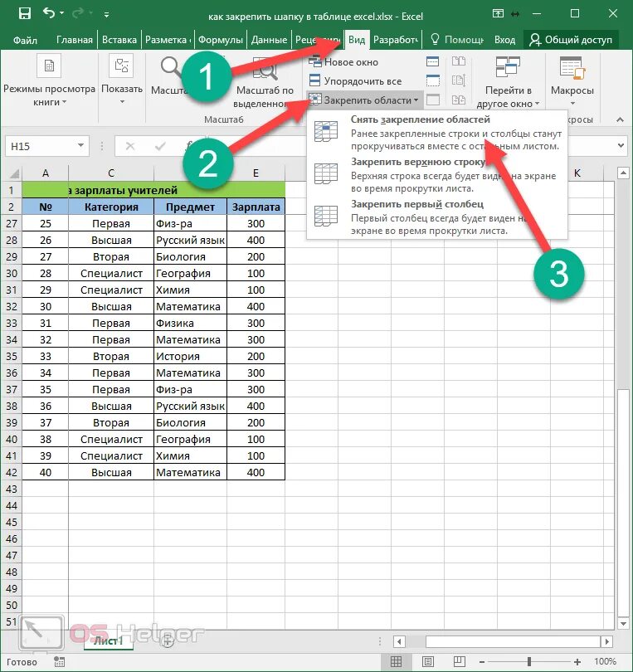Select column A header
The width and height of the screenshot is (633, 672).
(45, 173)
